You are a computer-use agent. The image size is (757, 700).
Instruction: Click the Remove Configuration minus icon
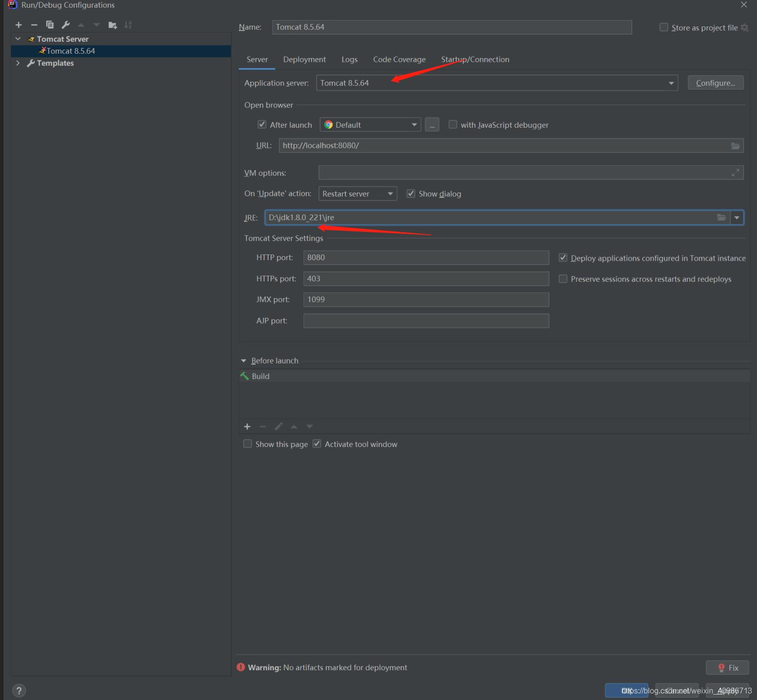(x=34, y=25)
